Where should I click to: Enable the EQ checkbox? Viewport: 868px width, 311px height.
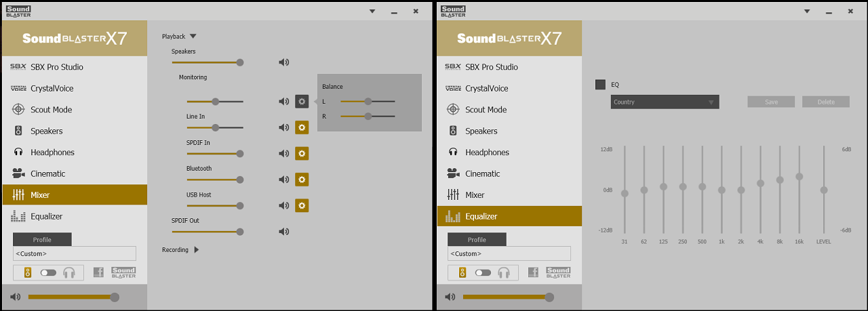point(600,85)
